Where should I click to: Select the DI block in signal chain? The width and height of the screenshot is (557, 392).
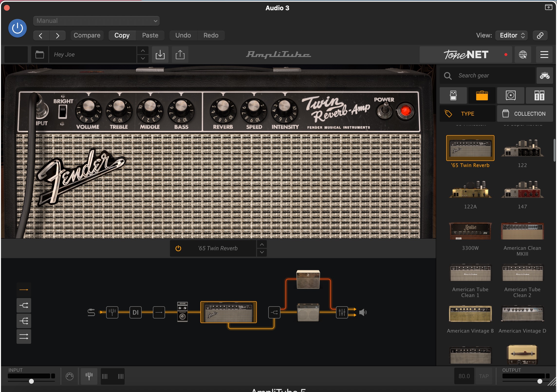pyautogui.click(x=136, y=312)
